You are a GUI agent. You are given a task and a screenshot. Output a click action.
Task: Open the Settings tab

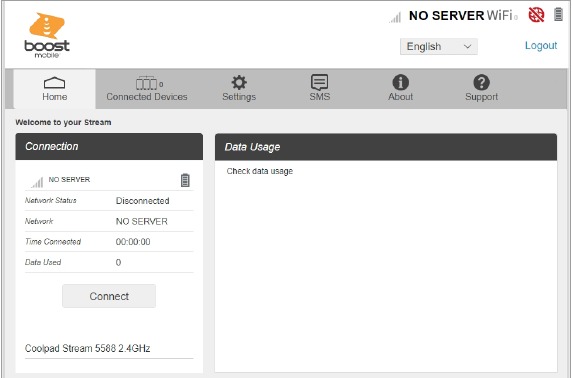pos(239,89)
